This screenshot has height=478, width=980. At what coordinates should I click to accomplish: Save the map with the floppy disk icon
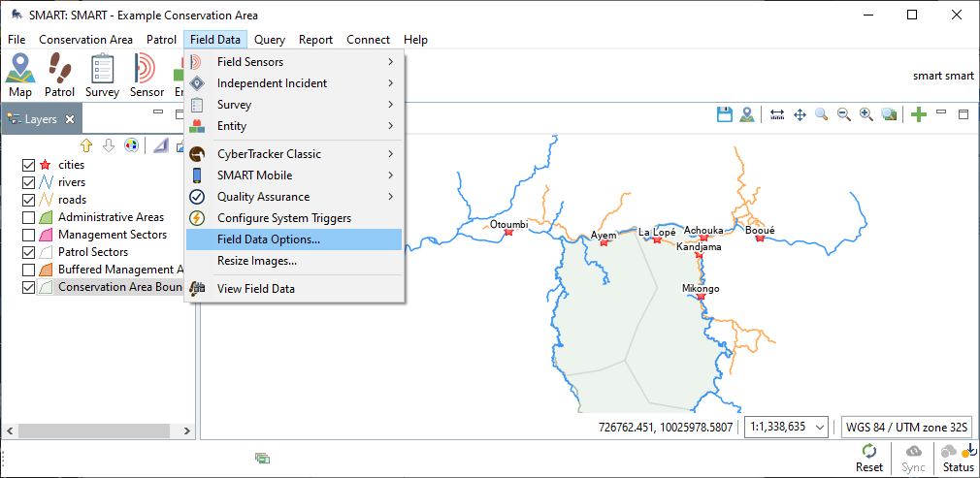(724, 114)
